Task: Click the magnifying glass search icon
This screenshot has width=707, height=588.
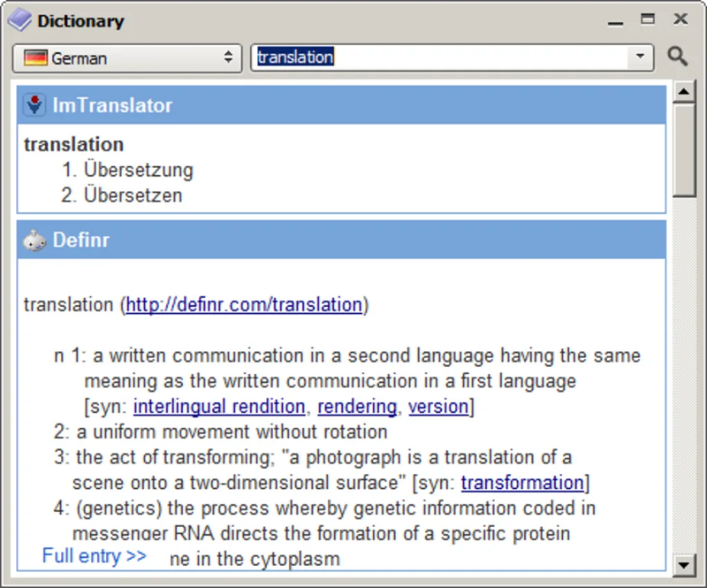Action: pyautogui.click(x=677, y=57)
